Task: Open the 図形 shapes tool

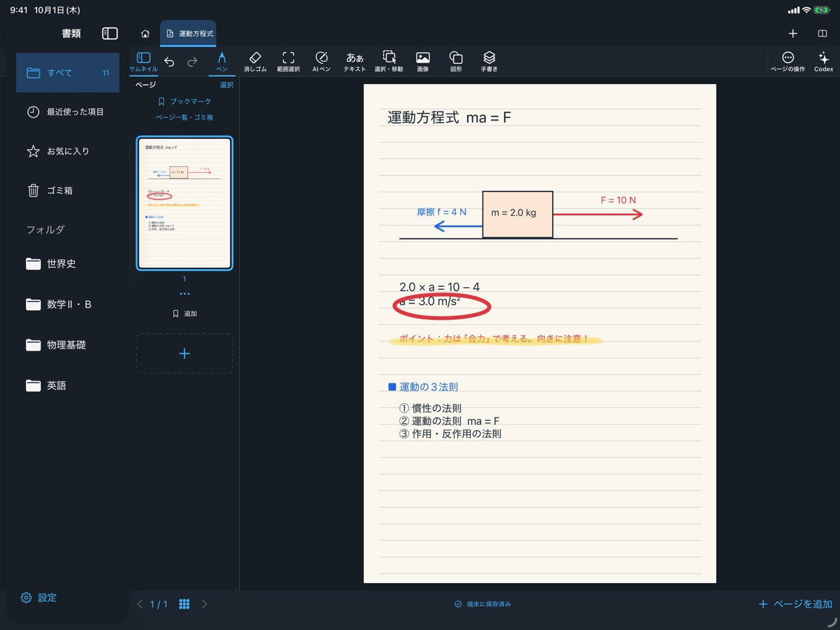Action: click(x=456, y=61)
